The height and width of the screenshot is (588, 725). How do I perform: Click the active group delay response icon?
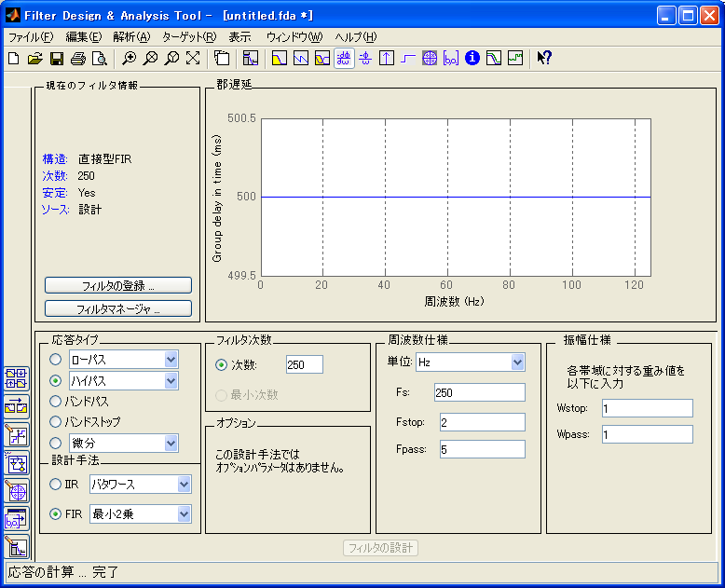(344, 59)
